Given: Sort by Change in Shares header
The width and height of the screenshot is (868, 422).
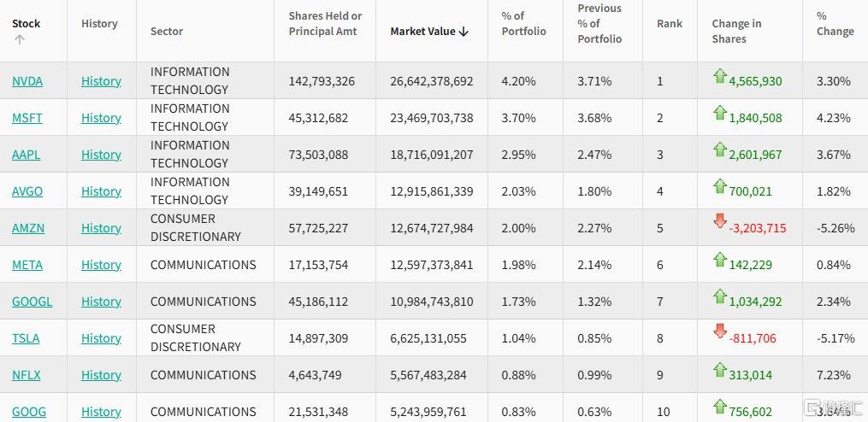Looking at the screenshot, I should tap(736, 31).
